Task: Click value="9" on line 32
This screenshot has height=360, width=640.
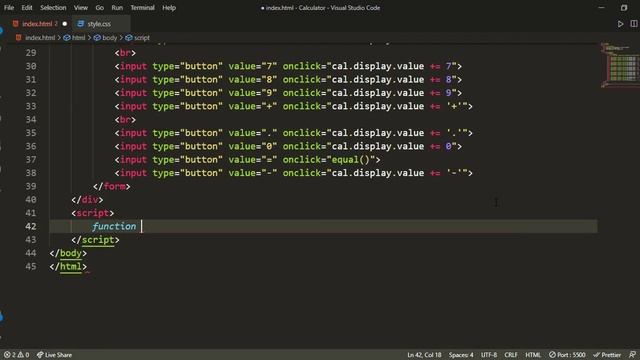Action: [253, 93]
